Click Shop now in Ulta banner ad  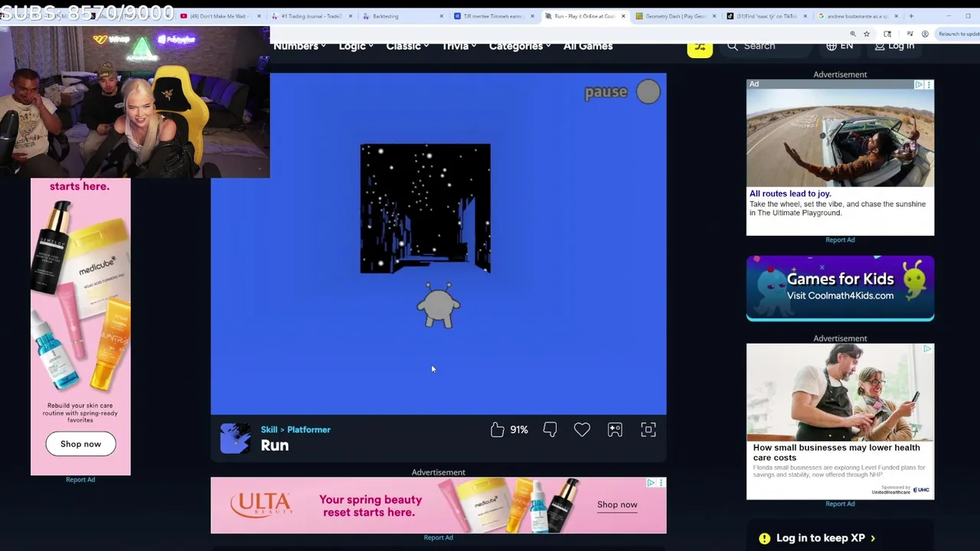(617, 504)
